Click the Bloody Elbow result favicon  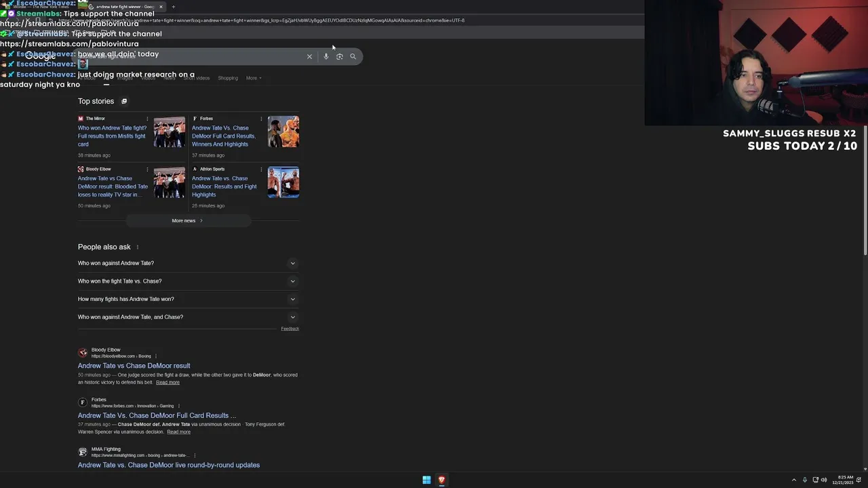83,352
